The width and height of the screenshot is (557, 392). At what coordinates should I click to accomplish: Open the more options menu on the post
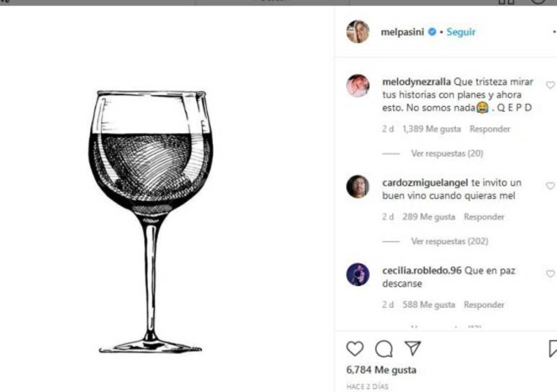[554, 32]
